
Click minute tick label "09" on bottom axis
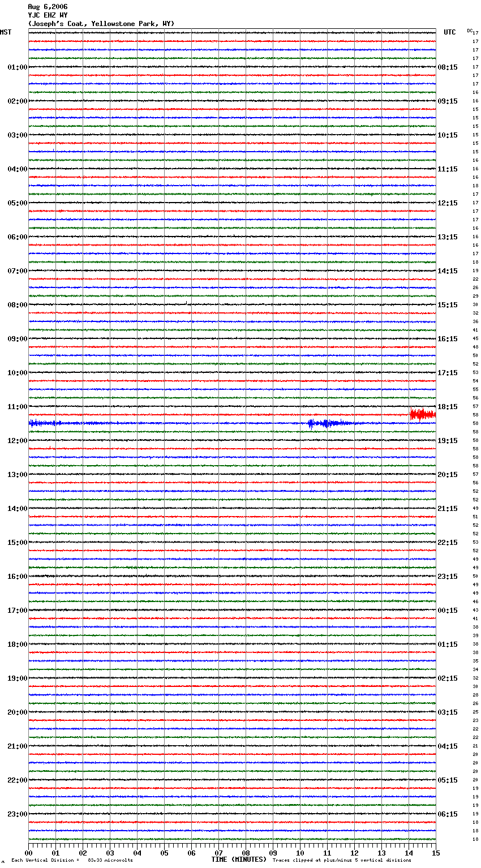click(x=273, y=853)
